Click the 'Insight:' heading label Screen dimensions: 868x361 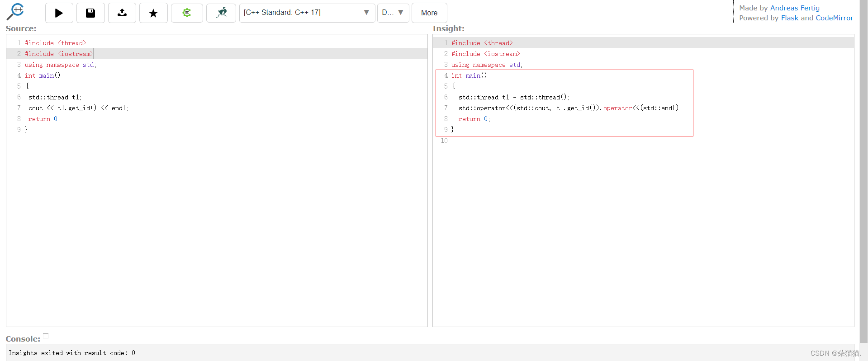tap(448, 28)
